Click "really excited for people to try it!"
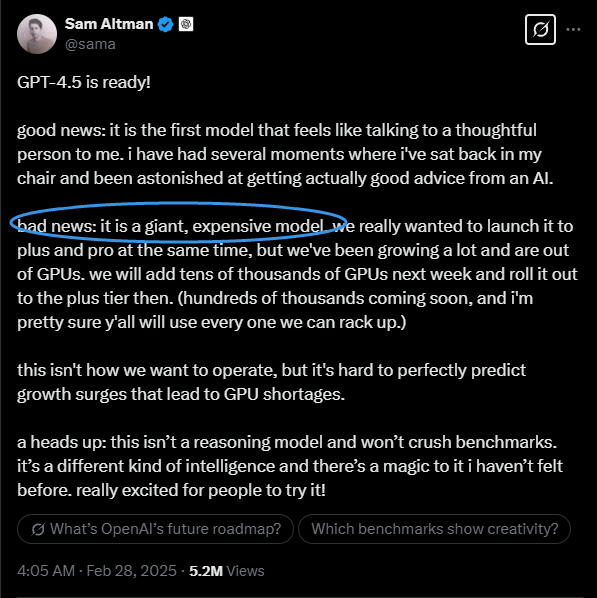This screenshot has height=598, width=597. tap(201, 490)
